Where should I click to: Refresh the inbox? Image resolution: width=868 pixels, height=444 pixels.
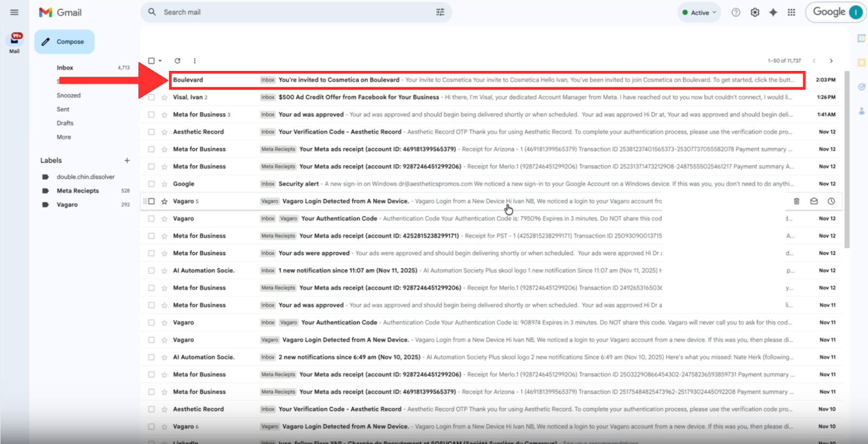click(x=177, y=61)
